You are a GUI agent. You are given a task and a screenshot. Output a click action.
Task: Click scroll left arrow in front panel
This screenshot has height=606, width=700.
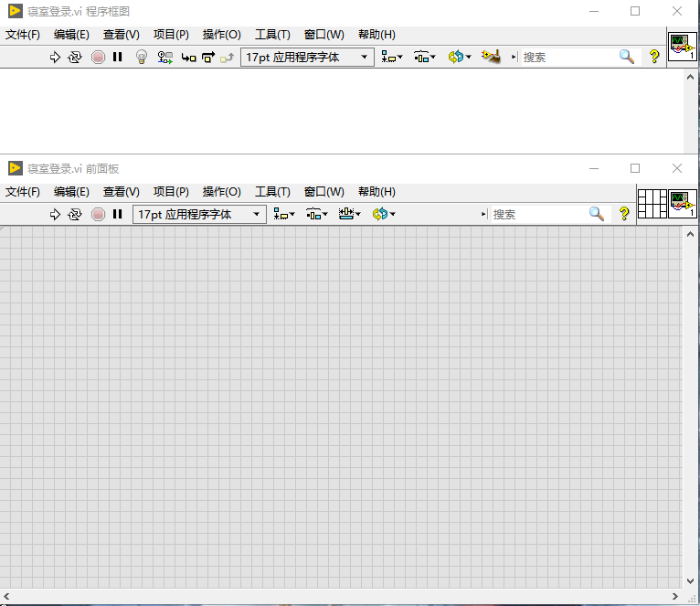point(6,596)
